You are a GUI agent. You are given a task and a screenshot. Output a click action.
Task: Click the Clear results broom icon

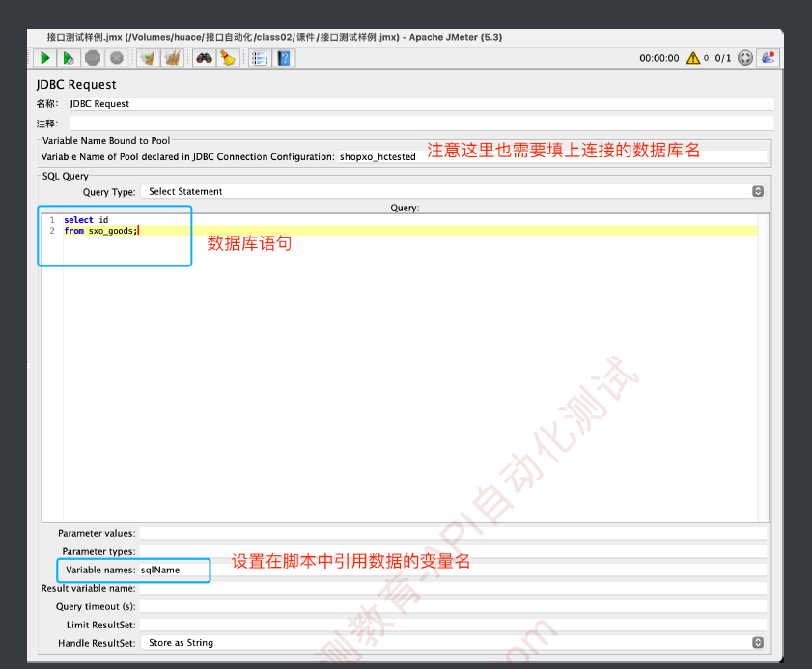click(x=148, y=58)
